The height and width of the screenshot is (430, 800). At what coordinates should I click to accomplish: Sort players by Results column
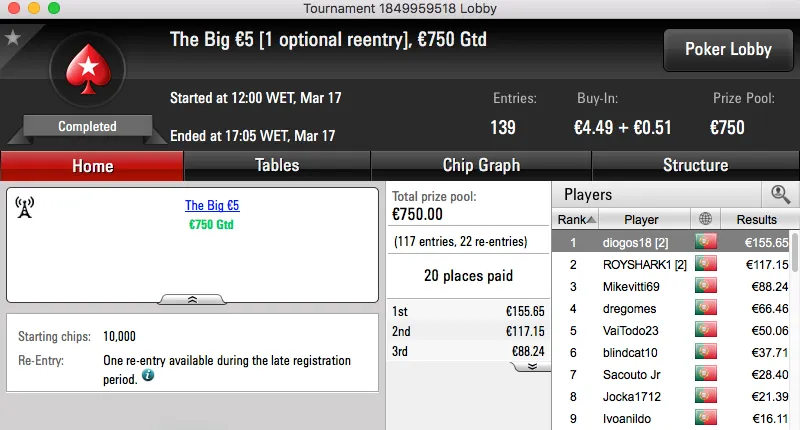click(x=756, y=219)
